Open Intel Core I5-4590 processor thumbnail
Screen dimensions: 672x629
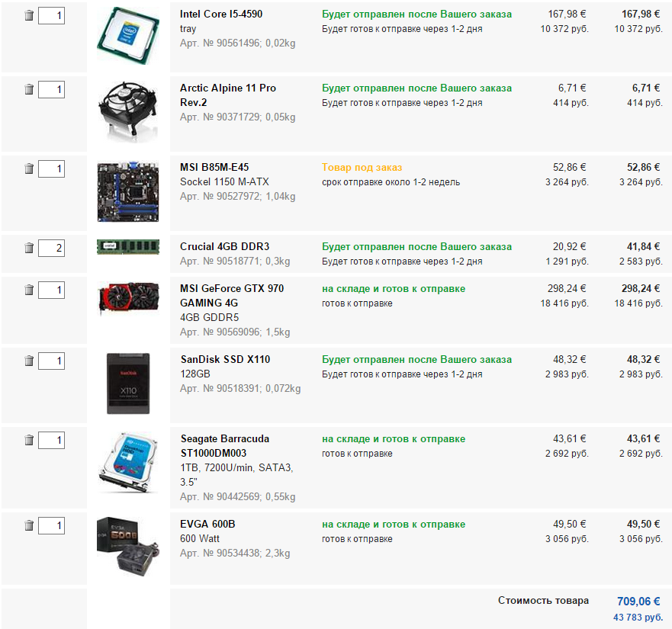click(x=128, y=36)
